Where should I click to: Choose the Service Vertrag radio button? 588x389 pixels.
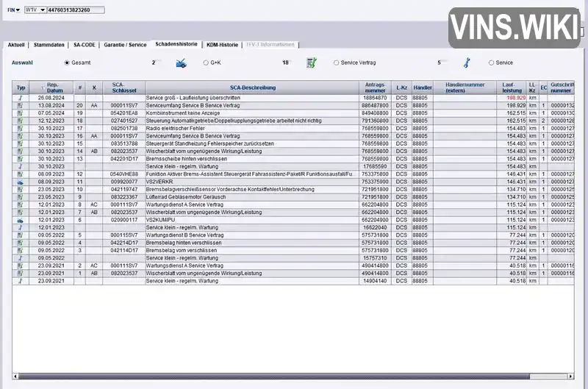click(x=337, y=63)
